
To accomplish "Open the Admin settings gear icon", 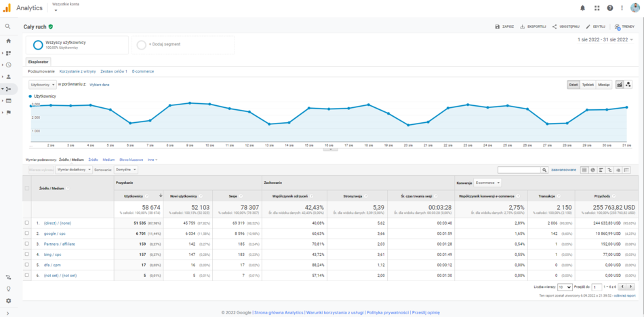I will (x=8, y=300).
